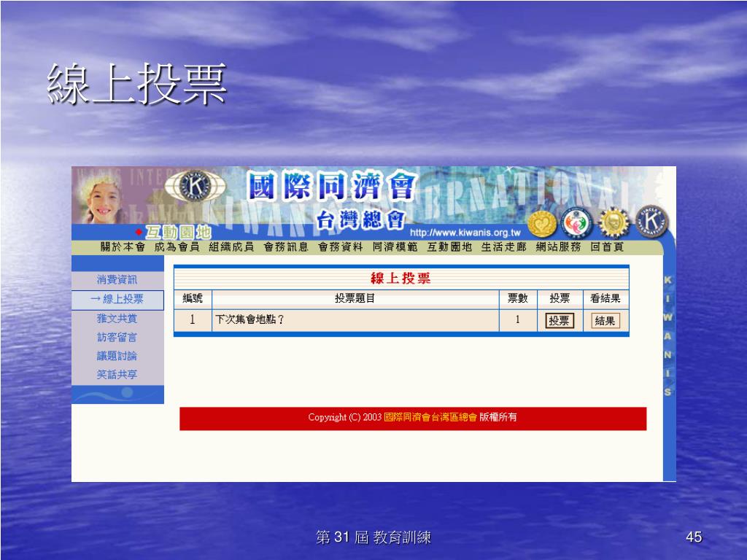Click the slide number 45

694,537
